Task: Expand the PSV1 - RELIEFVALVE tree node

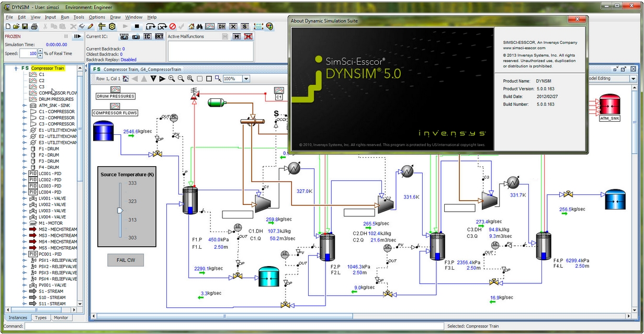Action: 24,260
